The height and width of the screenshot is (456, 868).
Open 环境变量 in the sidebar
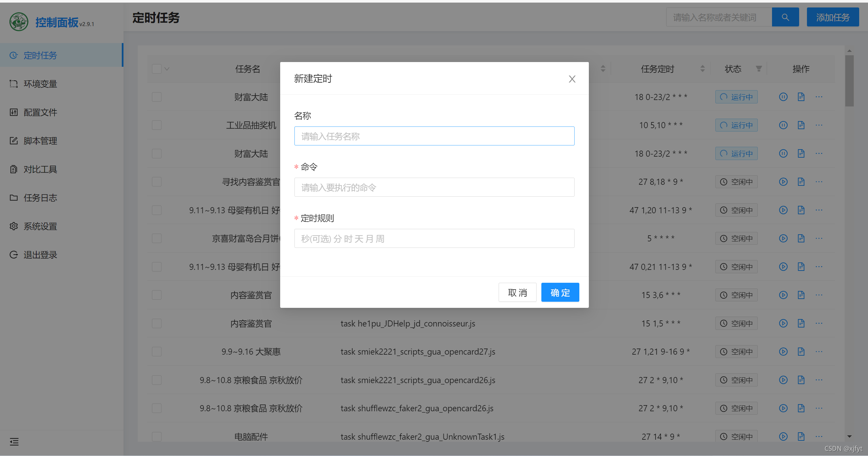click(x=61, y=84)
